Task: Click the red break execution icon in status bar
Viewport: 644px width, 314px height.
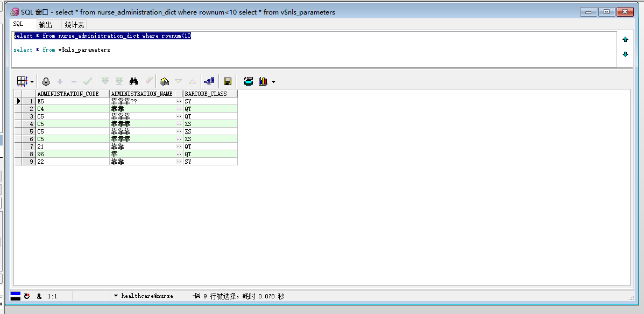Action: 27,296
